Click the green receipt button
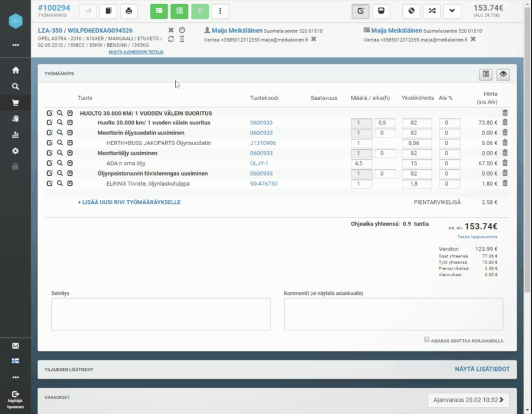The width and height of the screenshot is (532, 414). click(x=179, y=11)
